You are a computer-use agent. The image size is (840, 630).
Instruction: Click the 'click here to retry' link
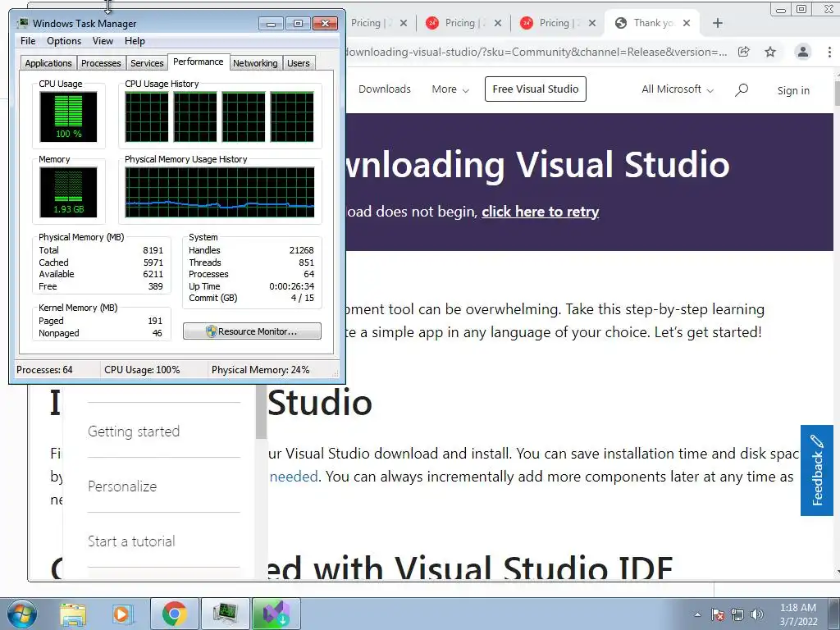[540, 212]
